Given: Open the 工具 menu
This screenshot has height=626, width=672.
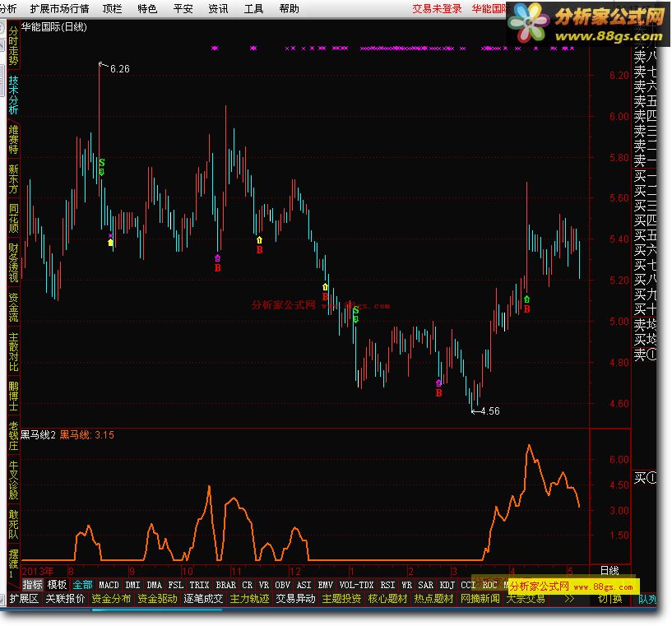Looking at the screenshot, I should click(253, 8).
